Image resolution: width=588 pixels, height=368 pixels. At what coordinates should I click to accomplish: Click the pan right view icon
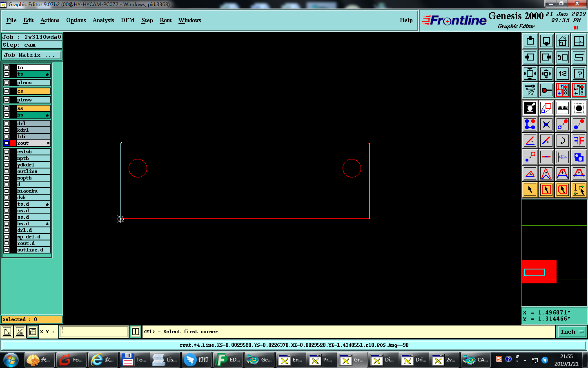pyautogui.click(x=546, y=57)
